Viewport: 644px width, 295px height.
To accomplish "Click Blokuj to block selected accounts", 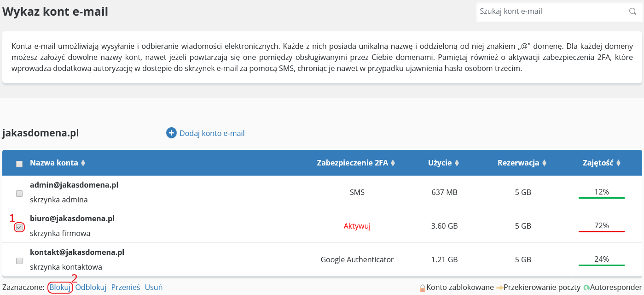I will click(x=60, y=287).
